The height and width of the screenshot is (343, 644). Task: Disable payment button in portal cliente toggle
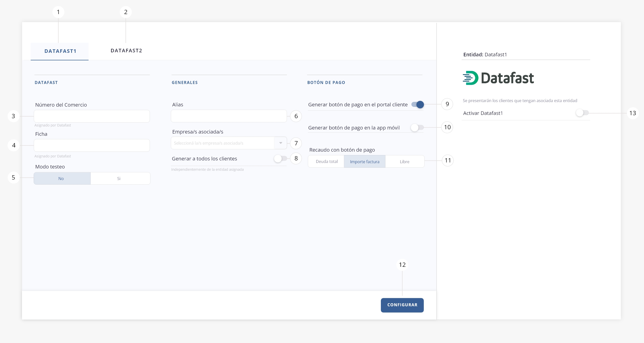coord(418,105)
